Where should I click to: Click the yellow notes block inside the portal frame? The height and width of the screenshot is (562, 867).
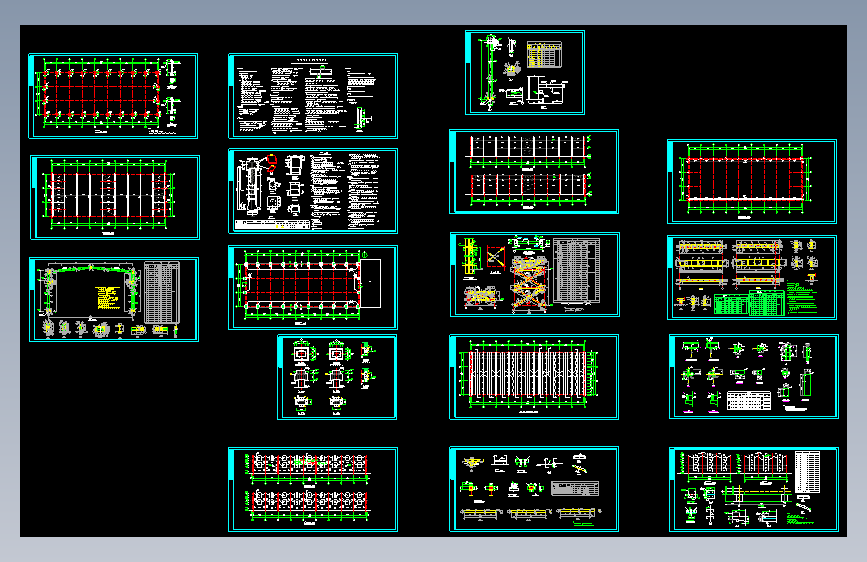107,298
